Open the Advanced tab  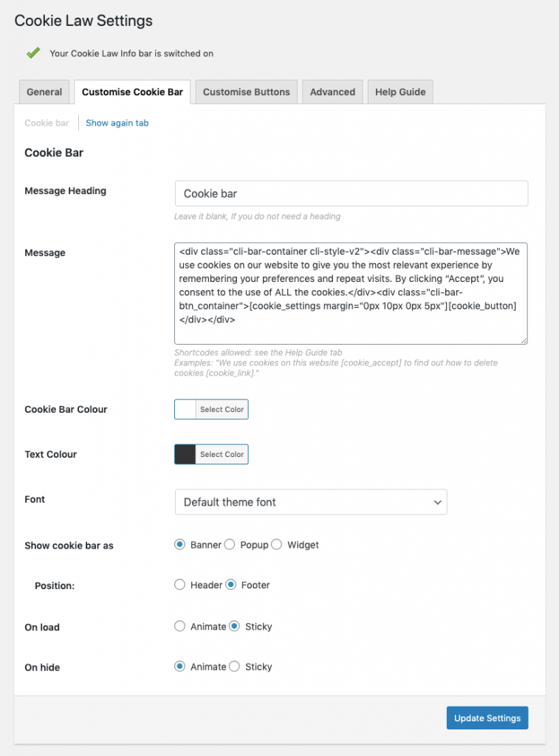coord(332,92)
